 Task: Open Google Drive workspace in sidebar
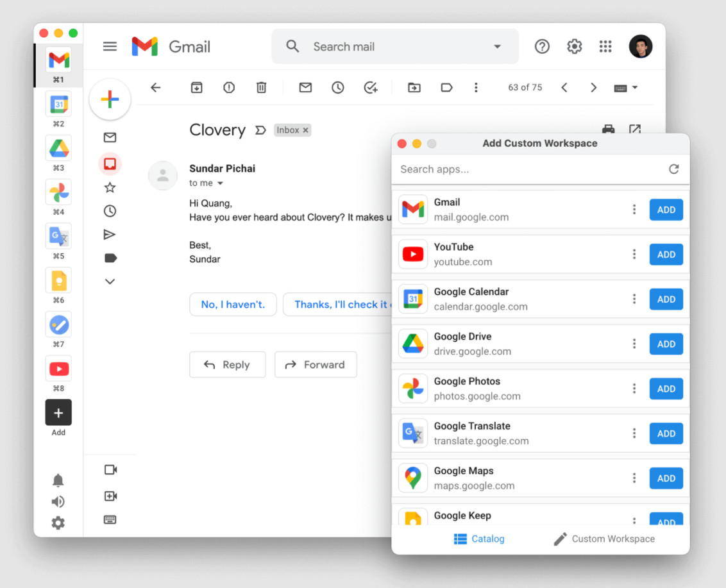point(59,147)
